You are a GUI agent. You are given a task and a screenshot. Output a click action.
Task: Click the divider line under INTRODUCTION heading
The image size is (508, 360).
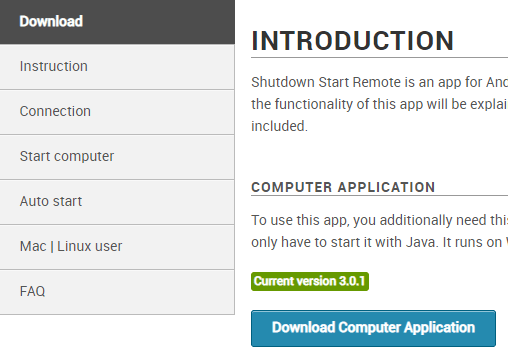pyautogui.click(x=380, y=58)
